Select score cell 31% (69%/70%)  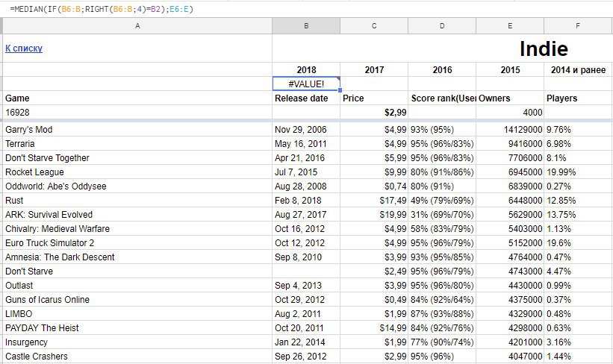coord(442,214)
